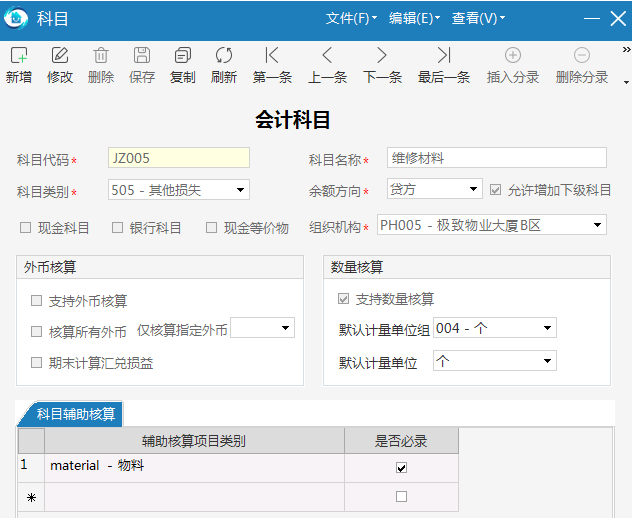632x518 pixels.
Task: Expand the toolbar overflow chevron
Action: click(x=626, y=50)
